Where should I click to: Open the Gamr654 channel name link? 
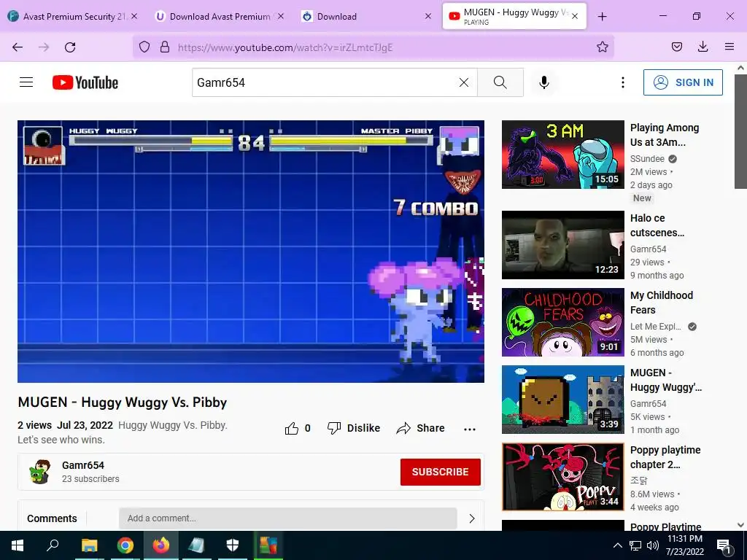pos(83,465)
